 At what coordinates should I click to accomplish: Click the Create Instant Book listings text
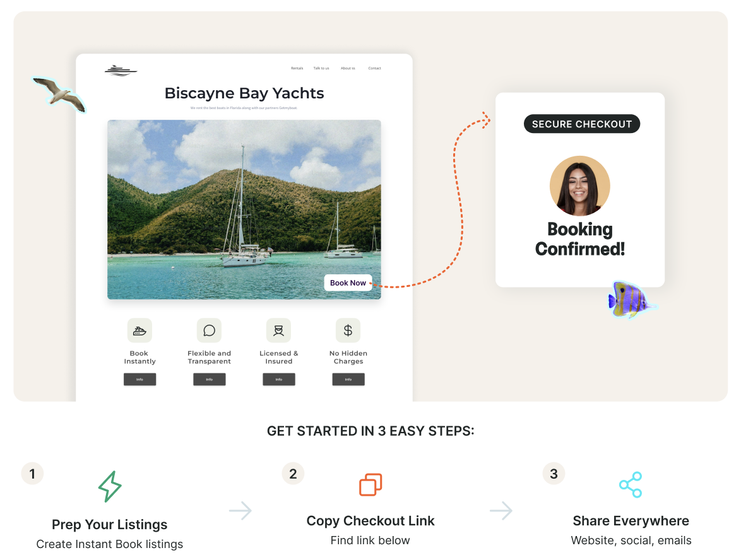click(x=110, y=544)
